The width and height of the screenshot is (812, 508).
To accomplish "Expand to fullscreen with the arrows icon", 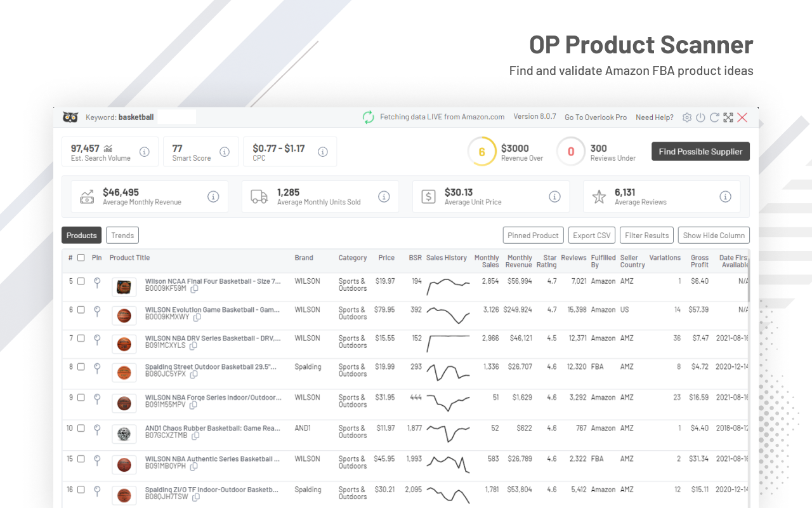I will coord(728,117).
